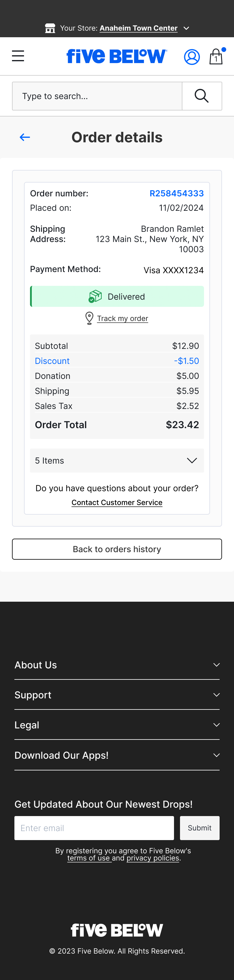
Task: Expand the store selector for Anaheim Town Center
Action: (186, 28)
